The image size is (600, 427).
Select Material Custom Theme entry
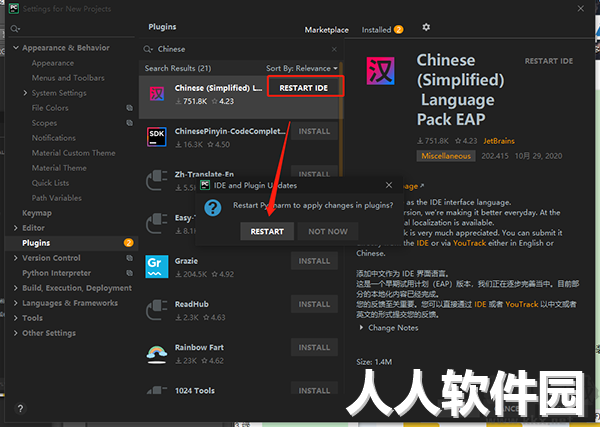[73, 153]
